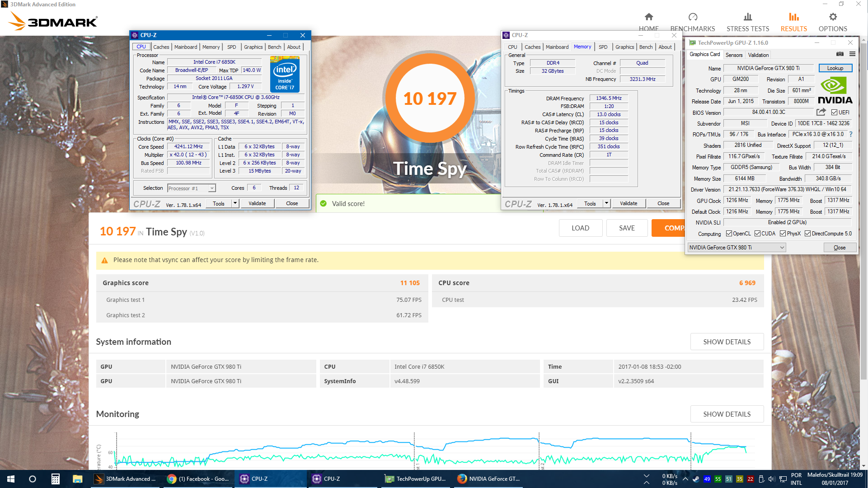868x488 pixels.
Task: Click the GPU-Z screenshot camera icon
Action: [840, 54]
